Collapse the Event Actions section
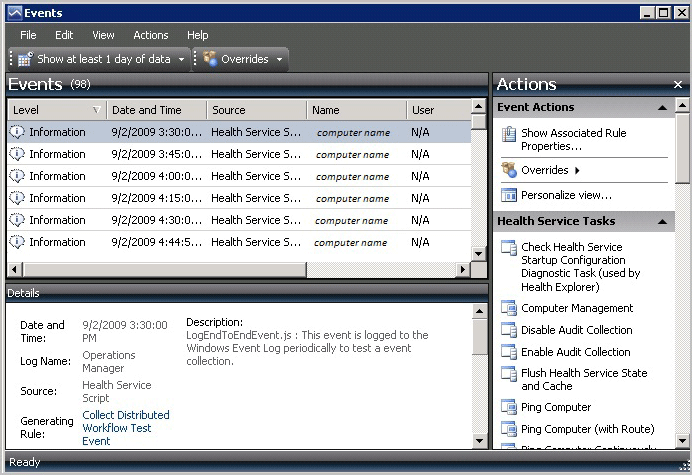 pos(662,108)
